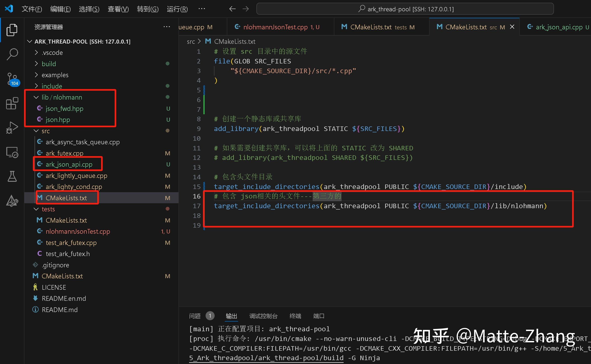Open the 文件(F) menu
591x364 pixels.
32,9
